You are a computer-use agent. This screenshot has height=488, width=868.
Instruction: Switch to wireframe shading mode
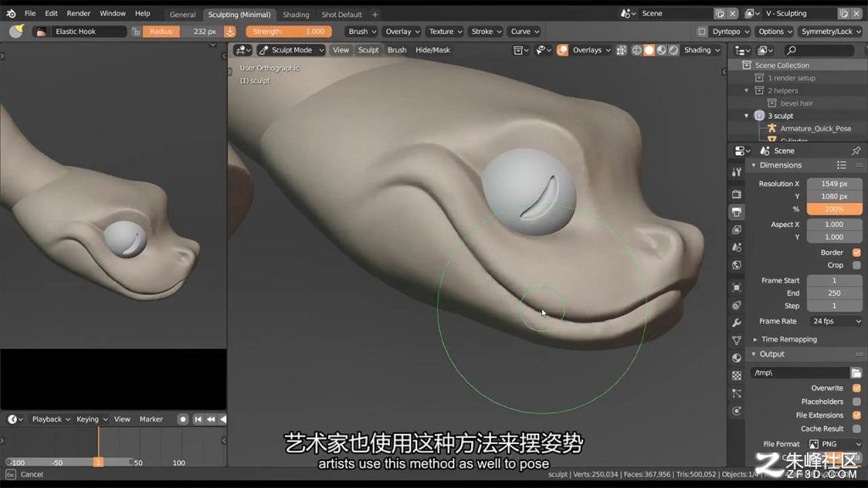(637, 50)
